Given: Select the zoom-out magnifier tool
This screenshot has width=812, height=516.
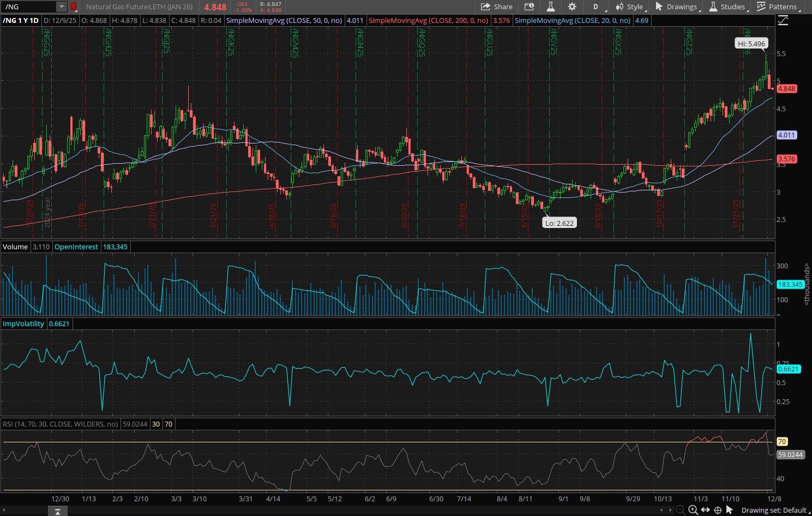Looking at the screenshot, I should (679, 510).
